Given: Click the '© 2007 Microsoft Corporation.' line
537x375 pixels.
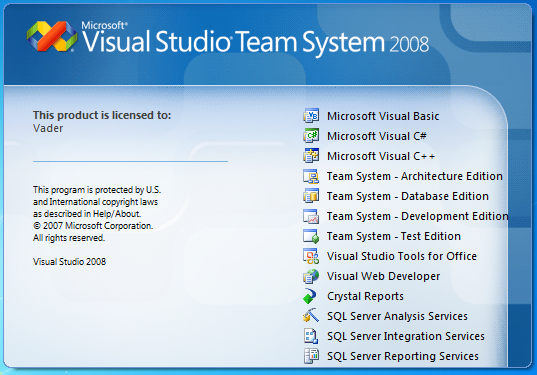Looking at the screenshot, I should tap(93, 226).
